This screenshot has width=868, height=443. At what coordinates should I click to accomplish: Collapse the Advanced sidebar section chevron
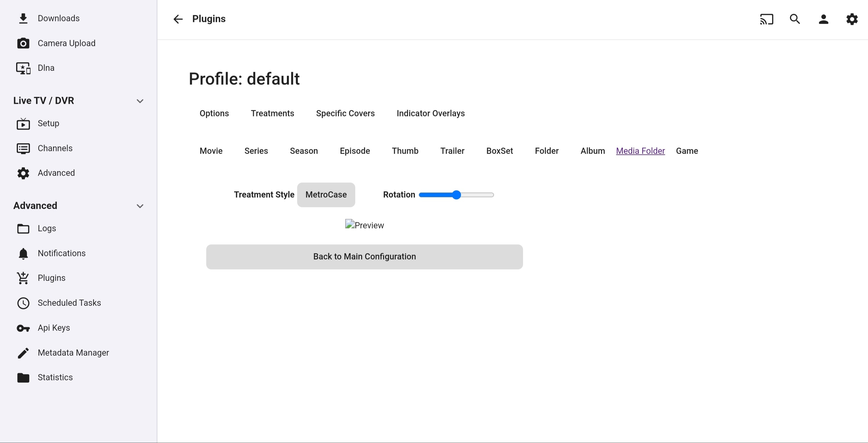[140, 206]
